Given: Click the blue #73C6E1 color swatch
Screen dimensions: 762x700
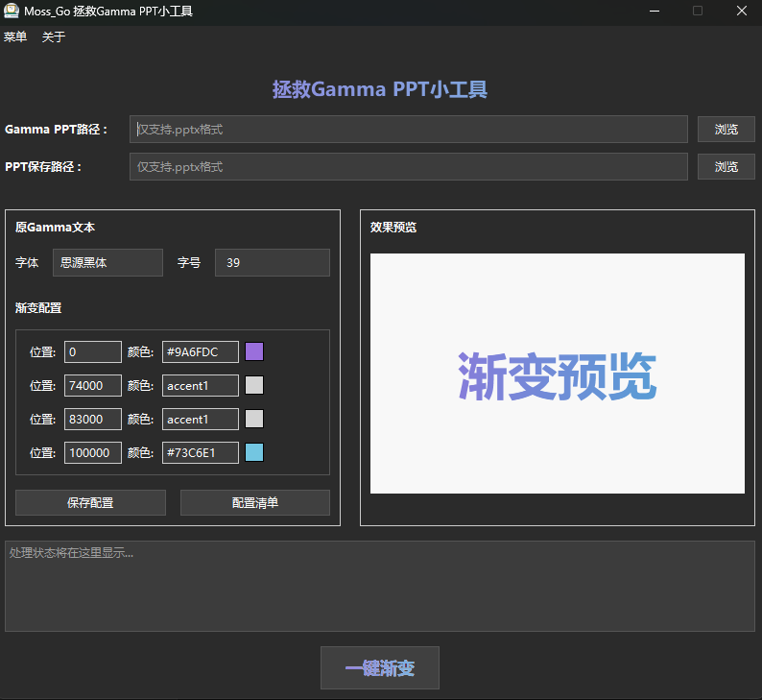Looking at the screenshot, I should point(254,452).
